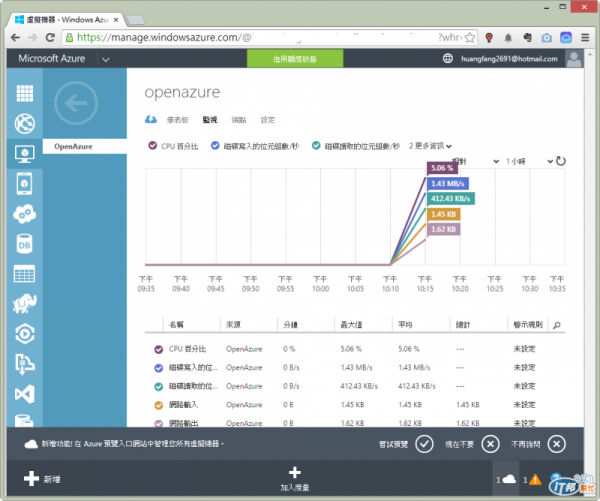Open the 1 小時 time range dropdown
Screen dimensions: 600x501
529,161
